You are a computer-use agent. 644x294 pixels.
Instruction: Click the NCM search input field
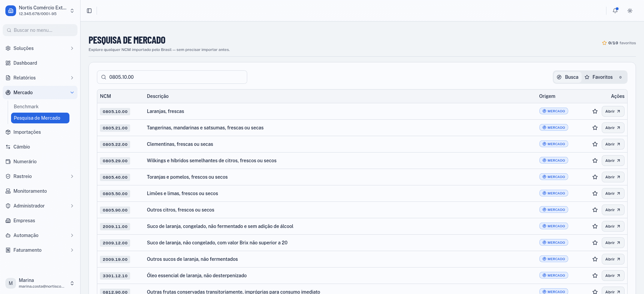[172, 77]
